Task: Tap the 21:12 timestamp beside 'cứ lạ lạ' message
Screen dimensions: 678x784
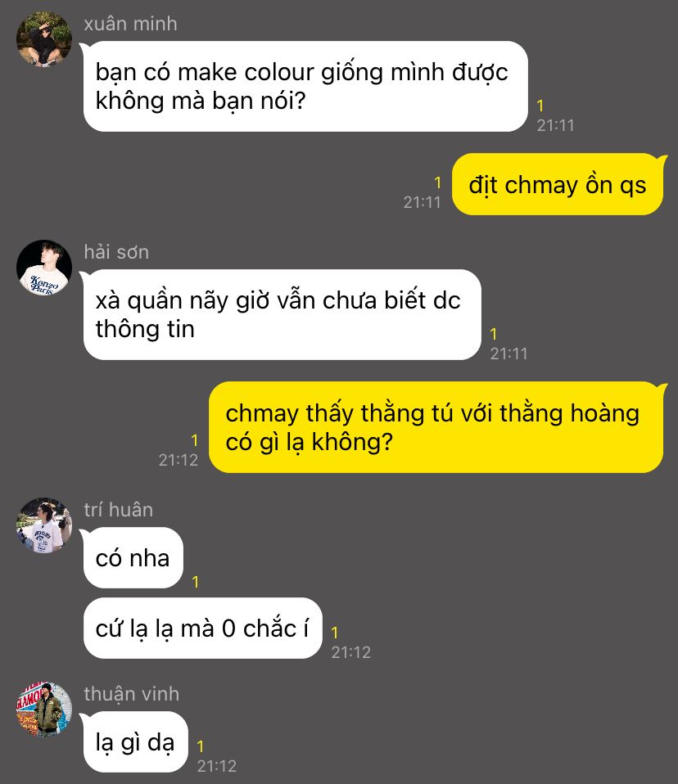Action: pyautogui.click(x=351, y=652)
